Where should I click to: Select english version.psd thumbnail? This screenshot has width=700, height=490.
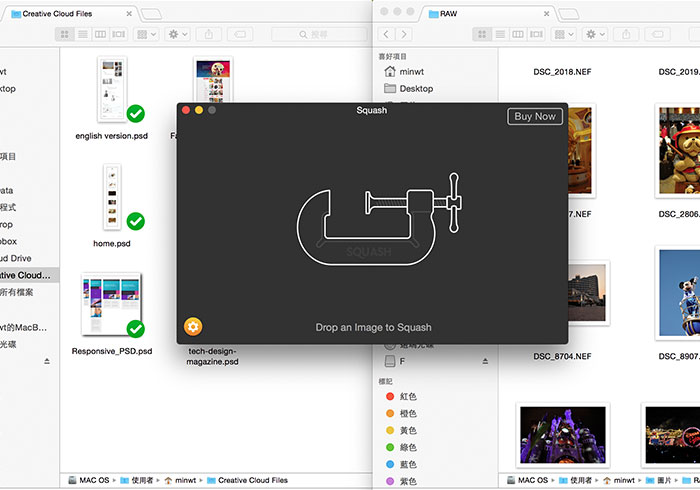coord(112,89)
